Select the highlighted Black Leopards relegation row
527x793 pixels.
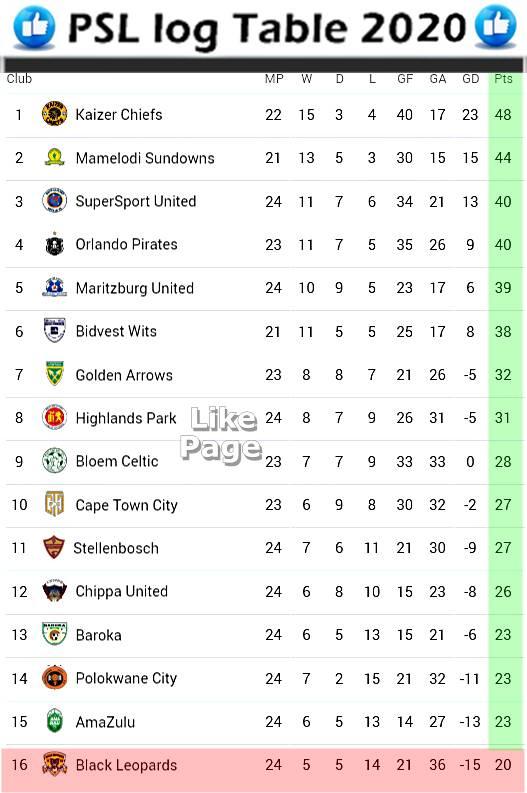coord(264,765)
